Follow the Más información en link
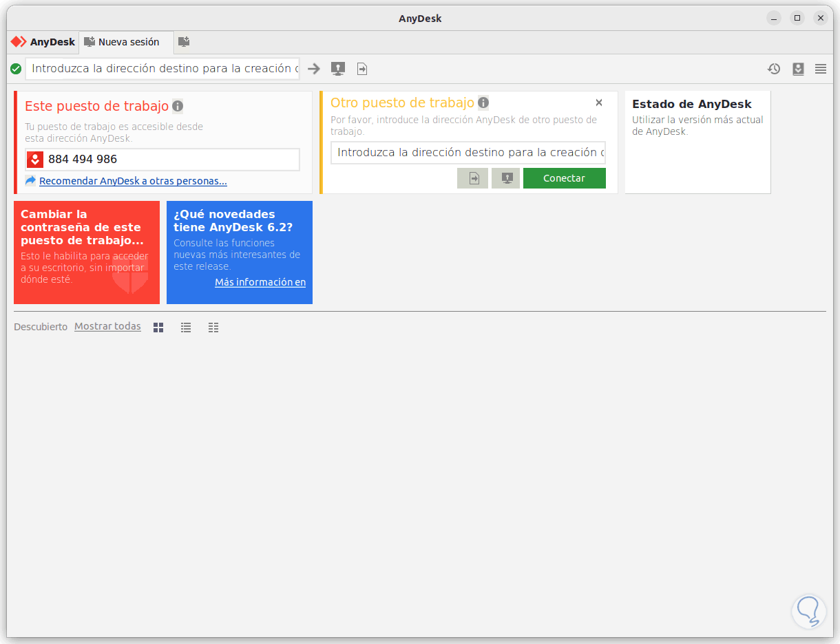840x644 pixels. coord(260,282)
